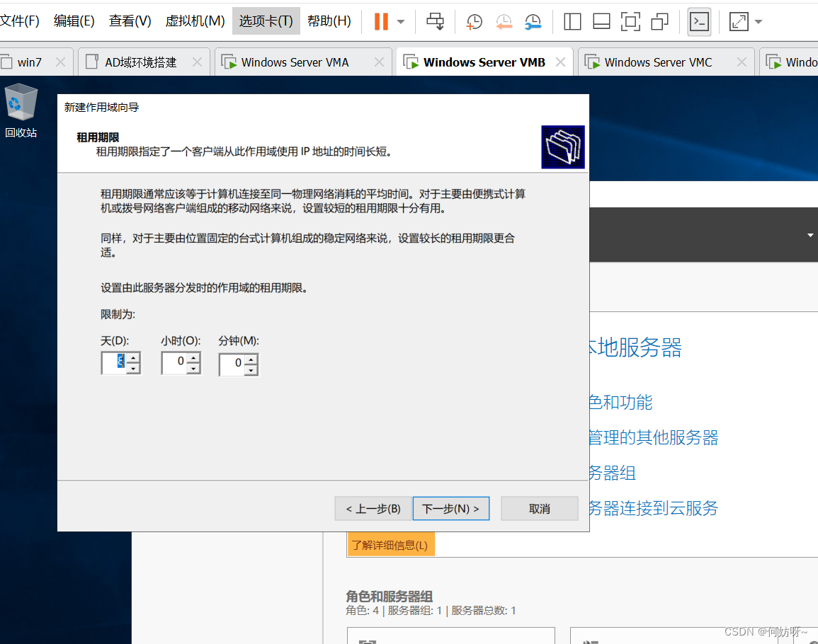Enter full screen mode icon
The height and width of the screenshot is (644, 818).
tap(630, 21)
